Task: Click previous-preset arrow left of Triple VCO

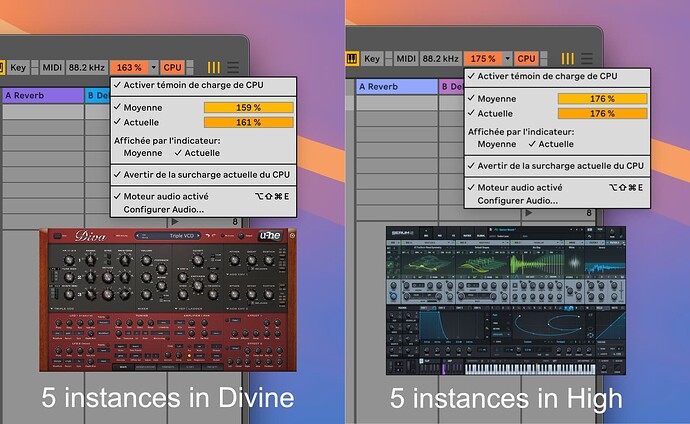Action: (138, 236)
